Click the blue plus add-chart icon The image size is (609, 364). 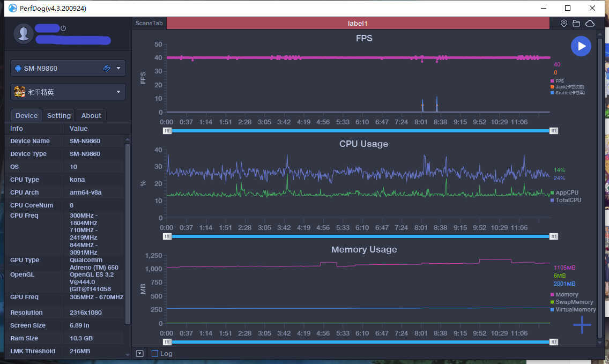[582, 325]
